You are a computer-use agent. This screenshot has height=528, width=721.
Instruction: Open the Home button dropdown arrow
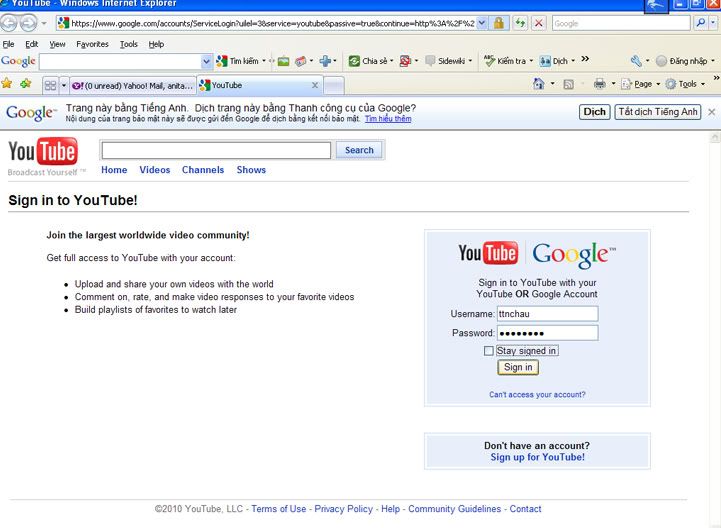coord(552,84)
